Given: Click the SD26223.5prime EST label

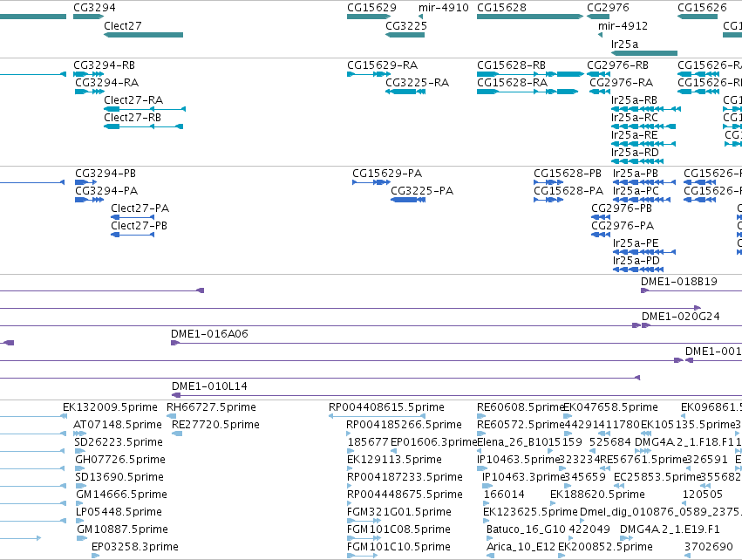Looking at the screenshot, I should [119, 442].
